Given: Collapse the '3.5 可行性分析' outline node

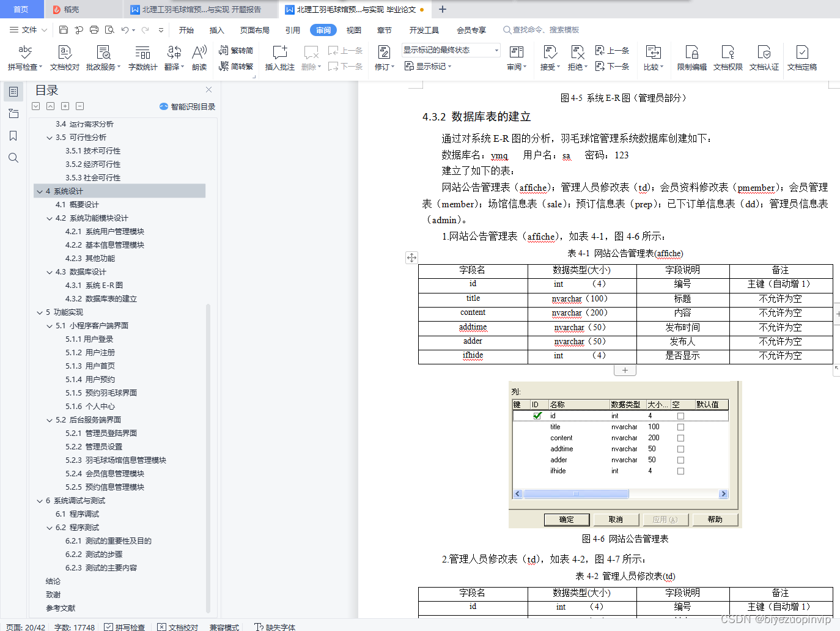Looking at the screenshot, I should 50,138.
